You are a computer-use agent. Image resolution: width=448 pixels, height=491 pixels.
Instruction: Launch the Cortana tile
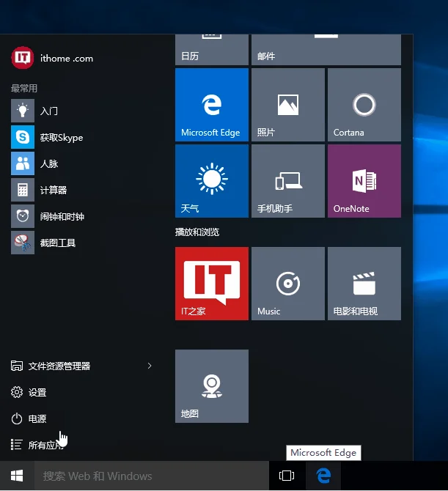click(x=364, y=105)
